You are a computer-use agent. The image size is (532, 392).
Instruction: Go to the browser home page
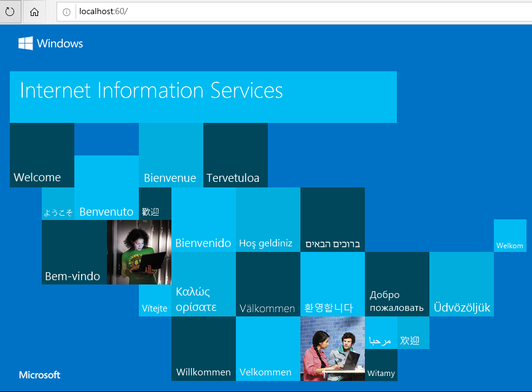coord(34,12)
